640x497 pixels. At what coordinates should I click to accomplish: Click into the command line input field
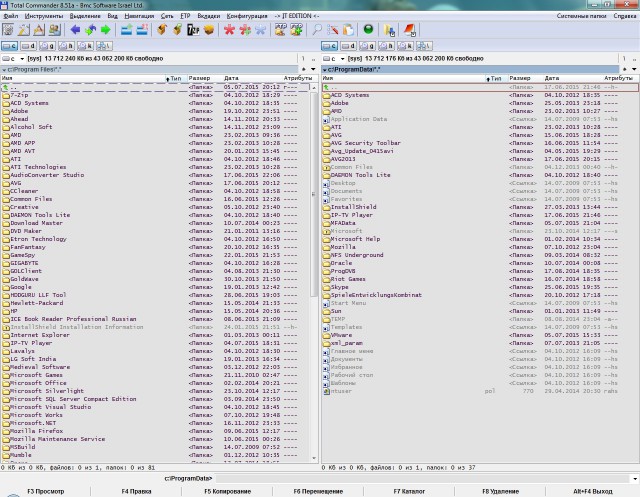[422, 479]
